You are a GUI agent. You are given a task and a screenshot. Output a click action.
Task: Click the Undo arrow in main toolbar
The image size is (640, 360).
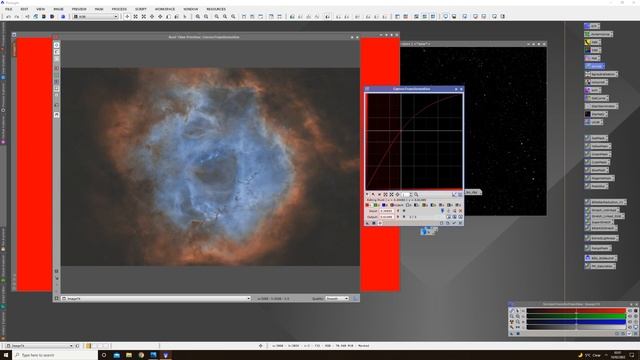point(9,17)
